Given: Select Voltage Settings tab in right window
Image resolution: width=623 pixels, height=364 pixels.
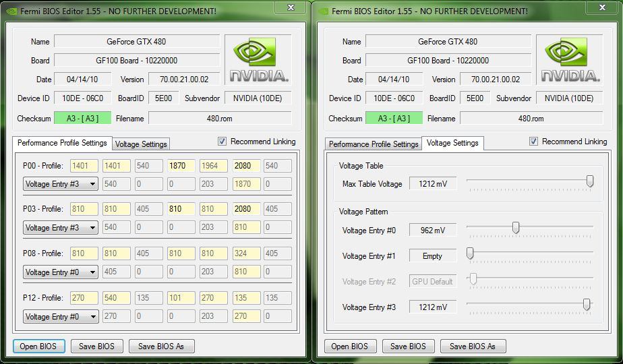Looking at the screenshot, I should tap(452, 143).
